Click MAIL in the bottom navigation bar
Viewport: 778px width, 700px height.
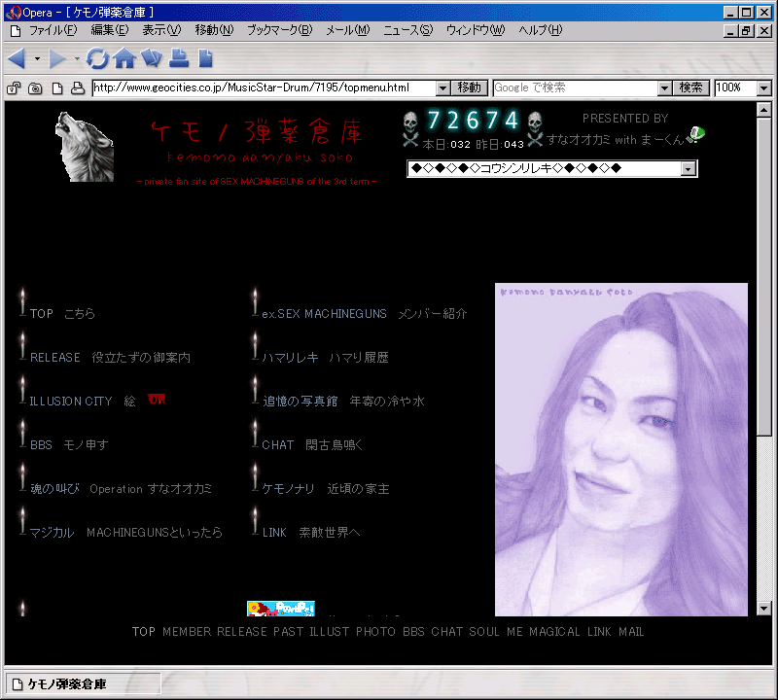tap(631, 632)
